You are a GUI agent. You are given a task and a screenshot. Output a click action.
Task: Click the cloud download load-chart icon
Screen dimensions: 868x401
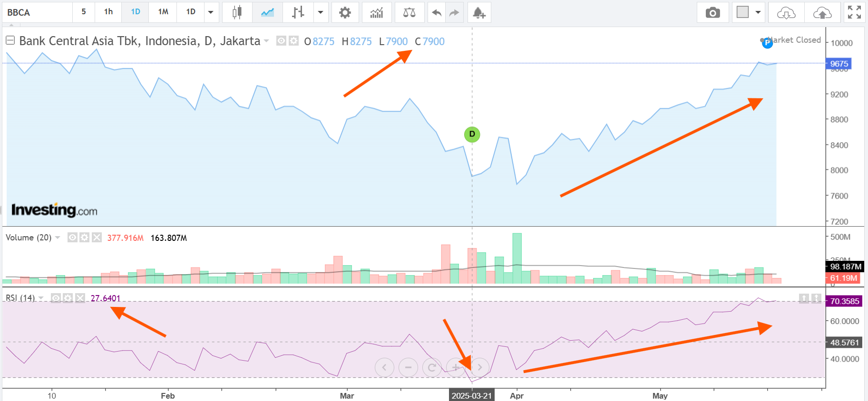tap(786, 12)
